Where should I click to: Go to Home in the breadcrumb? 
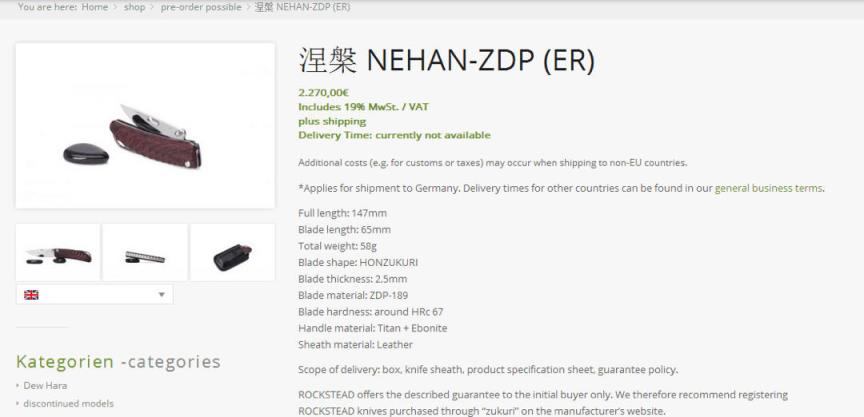[95, 7]
